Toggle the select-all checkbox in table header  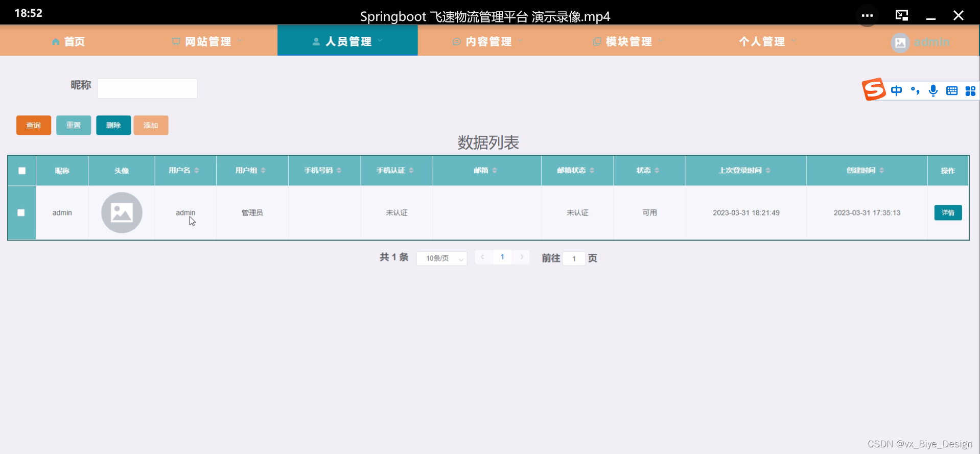pyautogui.click(x=22, y=171)
